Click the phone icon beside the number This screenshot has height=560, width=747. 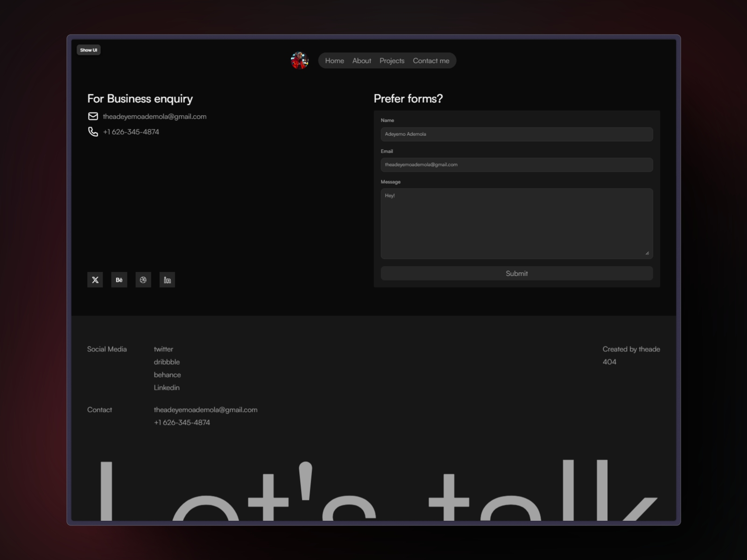pyautogui.click(x=93, y=132)
